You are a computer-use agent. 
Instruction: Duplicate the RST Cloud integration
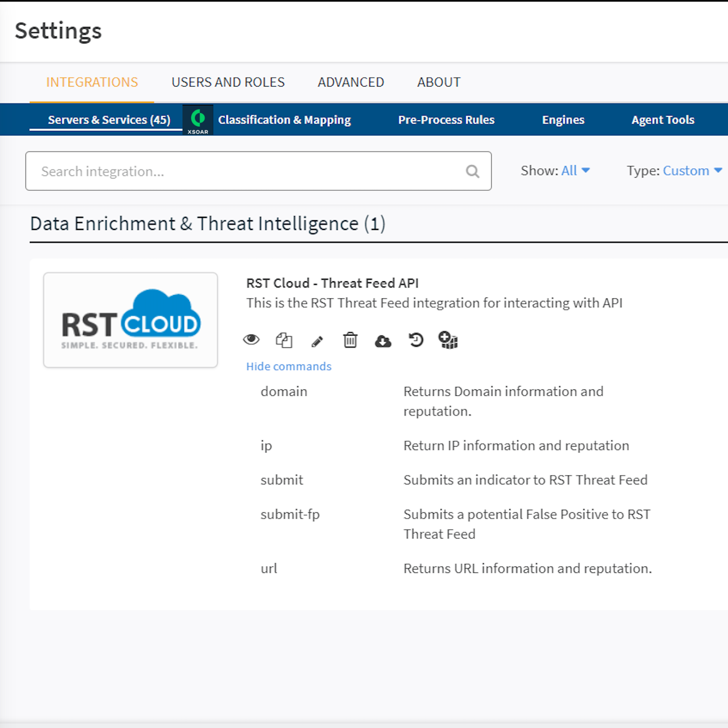pyautogui.click(x=284, y=340)
